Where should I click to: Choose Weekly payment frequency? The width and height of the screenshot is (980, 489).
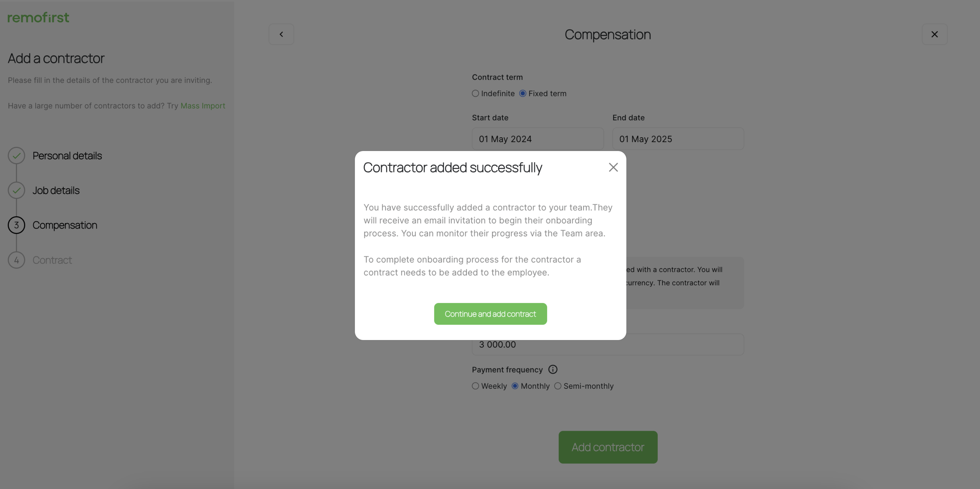point(475,386)
